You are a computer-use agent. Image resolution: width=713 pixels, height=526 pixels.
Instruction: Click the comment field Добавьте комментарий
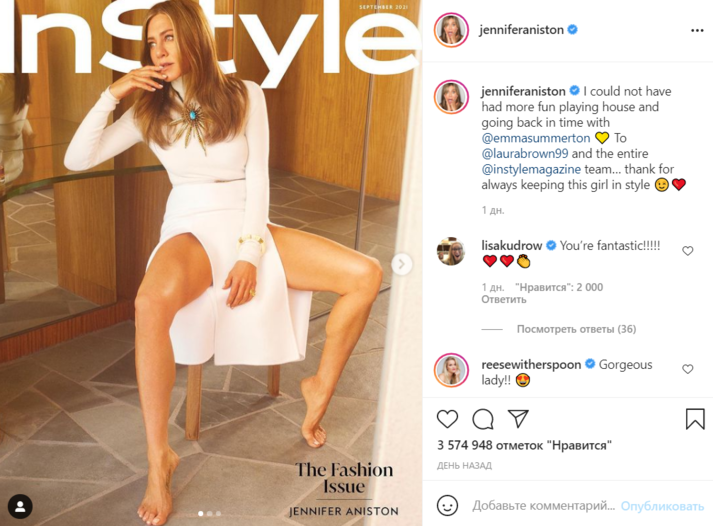point(543,506)
